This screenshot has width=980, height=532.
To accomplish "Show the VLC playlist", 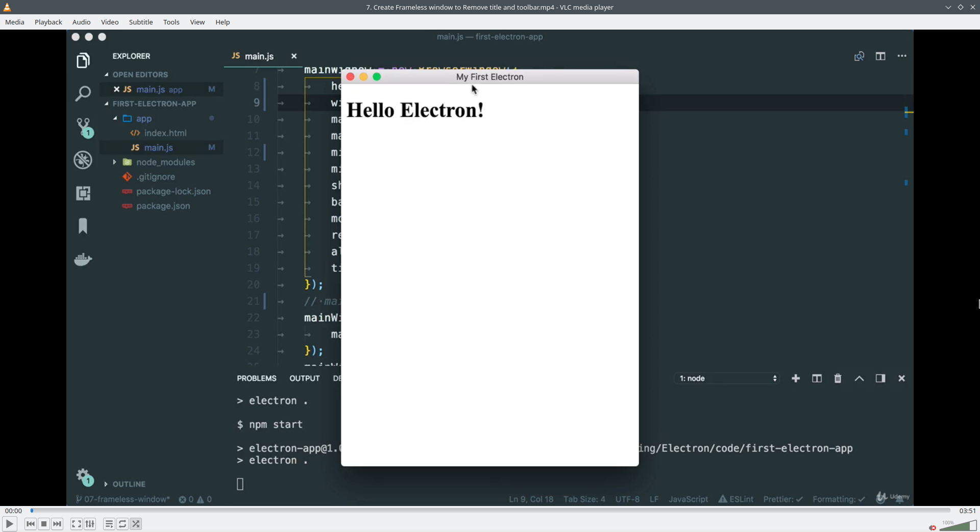I will [x=109, y=524].
